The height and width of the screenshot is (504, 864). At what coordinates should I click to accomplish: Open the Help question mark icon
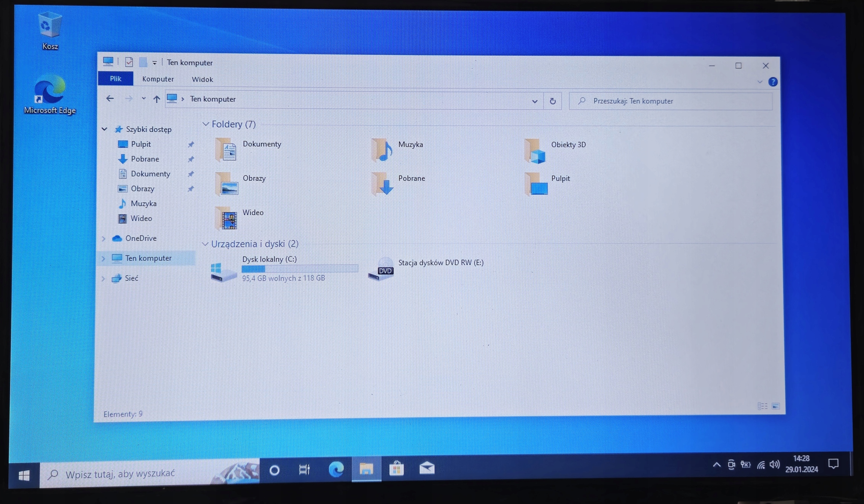[773, 82]
